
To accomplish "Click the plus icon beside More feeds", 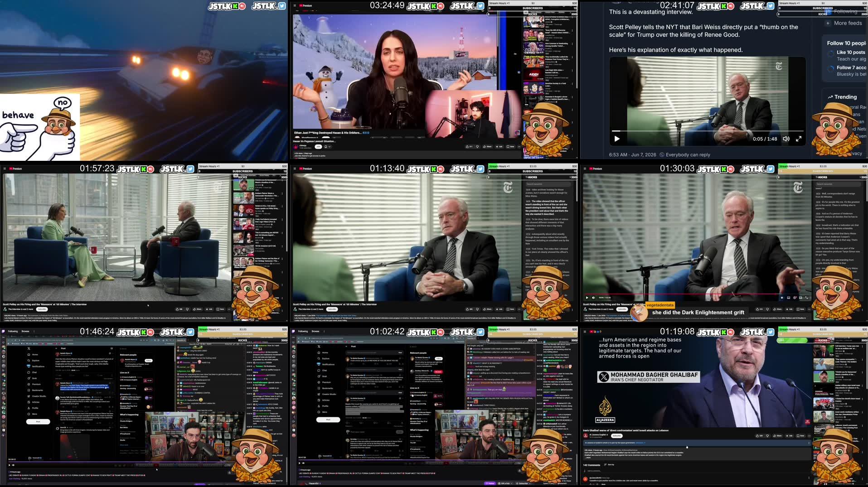I will (x=828, y=23).
